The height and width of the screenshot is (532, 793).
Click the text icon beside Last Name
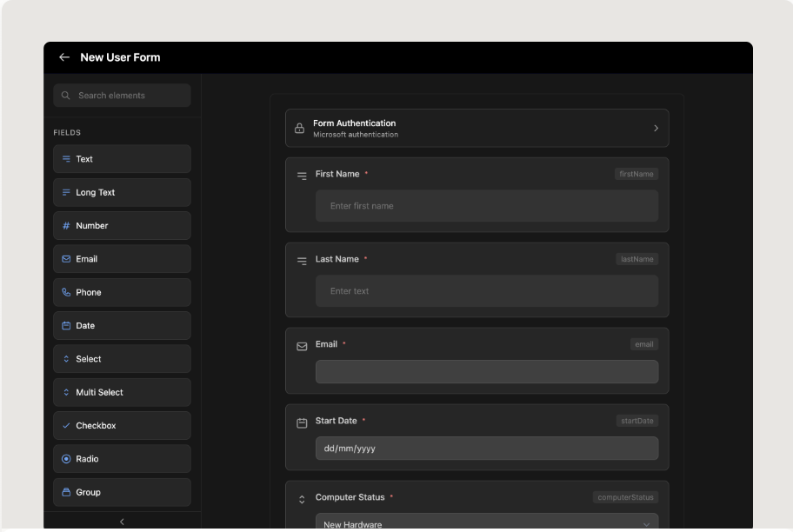point(302,261)
